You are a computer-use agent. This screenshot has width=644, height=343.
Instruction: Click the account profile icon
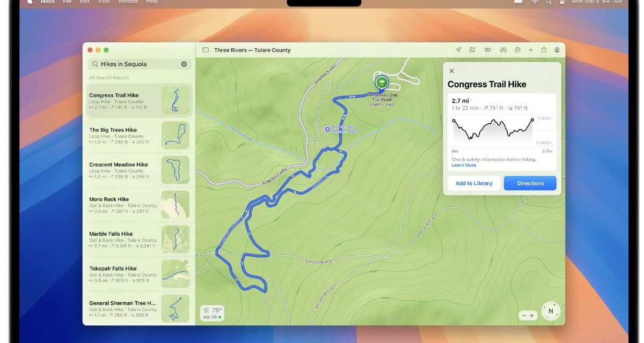tap(557, 49)
